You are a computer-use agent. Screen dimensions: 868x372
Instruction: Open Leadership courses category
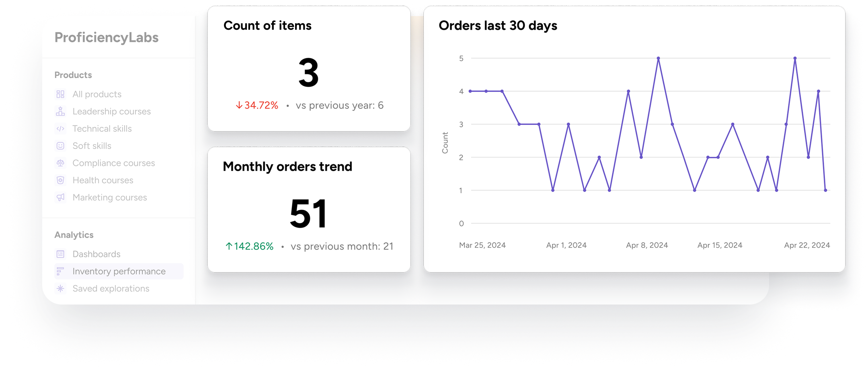click(111, 111)
